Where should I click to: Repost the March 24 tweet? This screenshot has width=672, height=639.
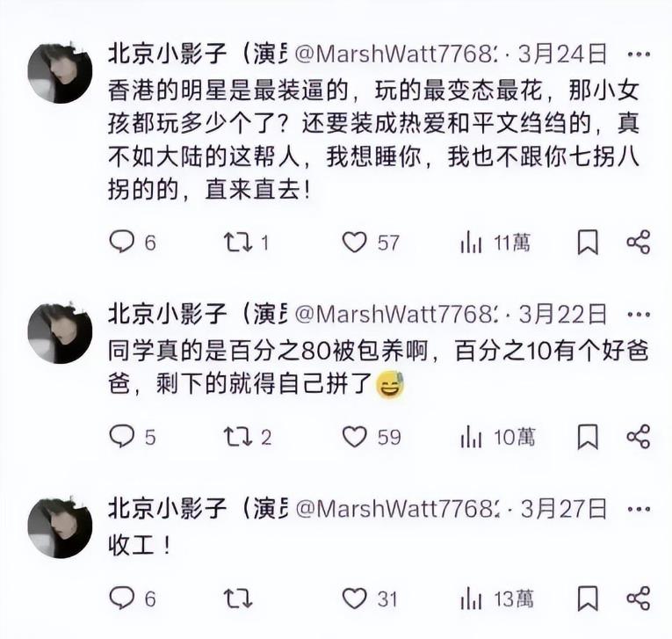(246, 243)
